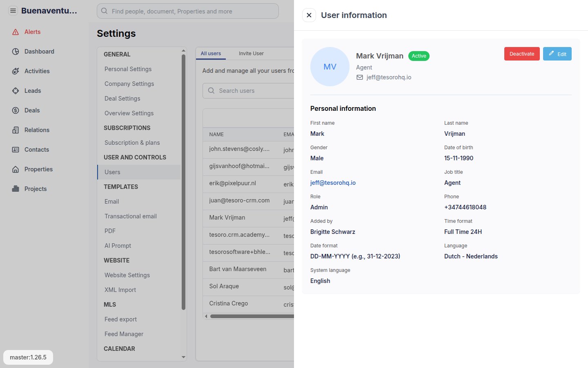This screenshot has height=368, width=588.
Task: Open Relations icon in sidebar
Action: tap(16, 130)
